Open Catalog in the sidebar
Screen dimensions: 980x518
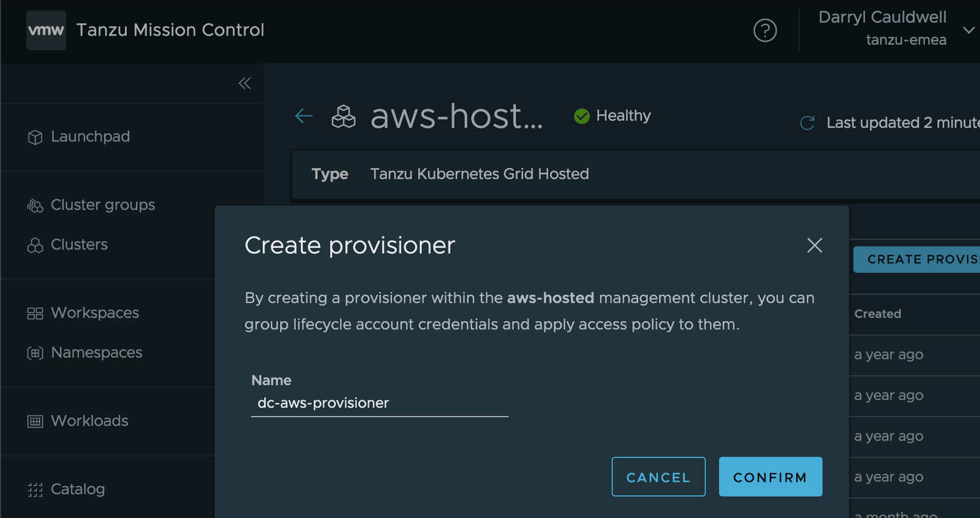point(78,489)
